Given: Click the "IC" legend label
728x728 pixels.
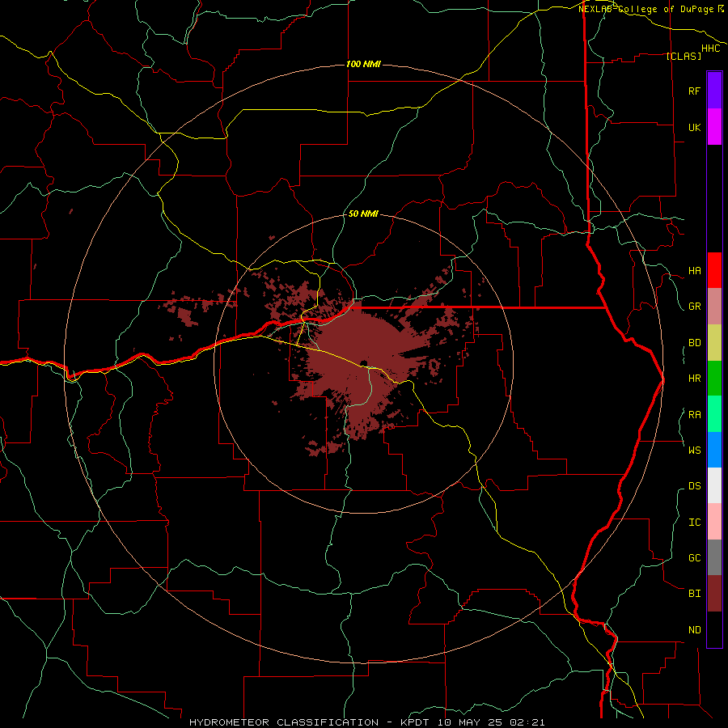Looking at the screenshot, I should (x=694, y=523).
